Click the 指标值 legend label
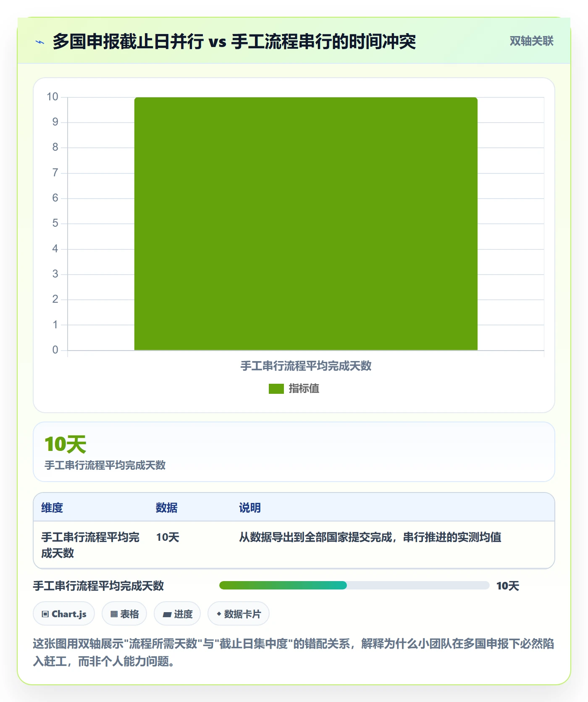This screenshot has height=702, width=588. click(x=304, y=389)
